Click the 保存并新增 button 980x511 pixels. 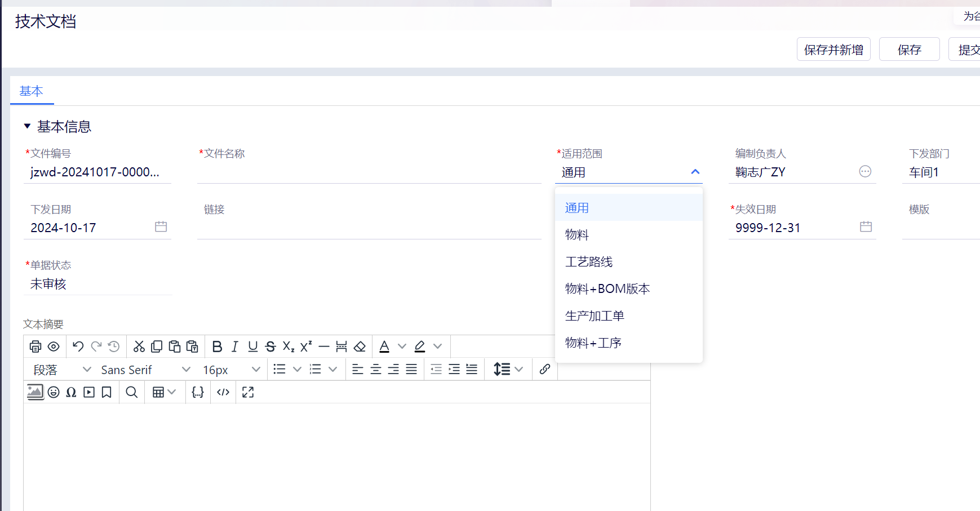833,49
